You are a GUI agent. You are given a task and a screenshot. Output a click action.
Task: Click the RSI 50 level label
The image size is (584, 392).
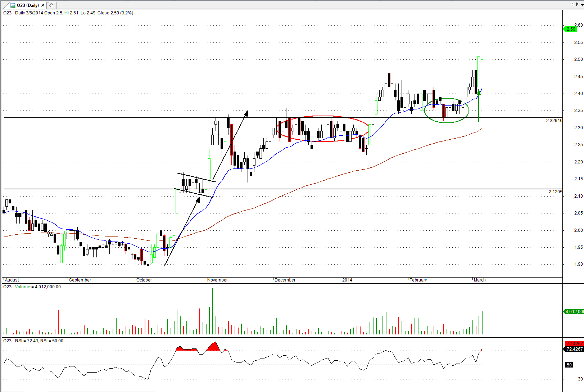click(x=569, y=365)
